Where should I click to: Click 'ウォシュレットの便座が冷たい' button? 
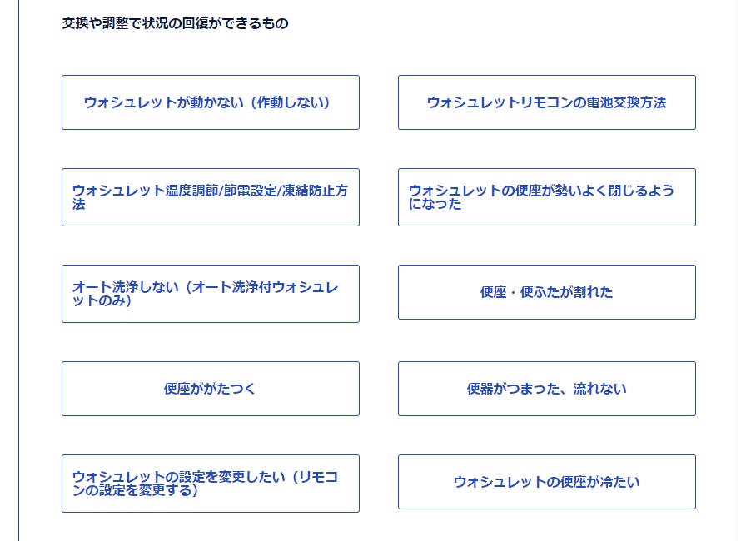pyautogui.click(x=546, y=482)
